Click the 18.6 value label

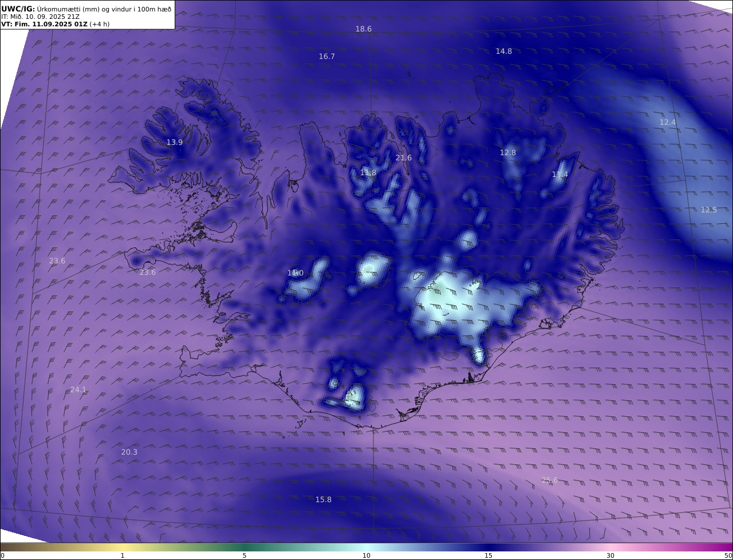coord(364,29)
